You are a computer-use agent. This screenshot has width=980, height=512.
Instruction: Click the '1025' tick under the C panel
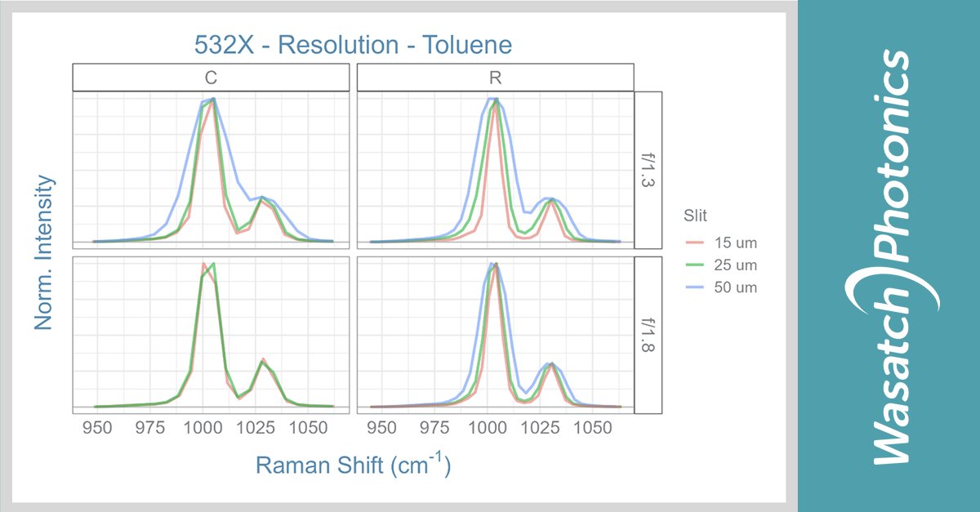coord(254,428)
